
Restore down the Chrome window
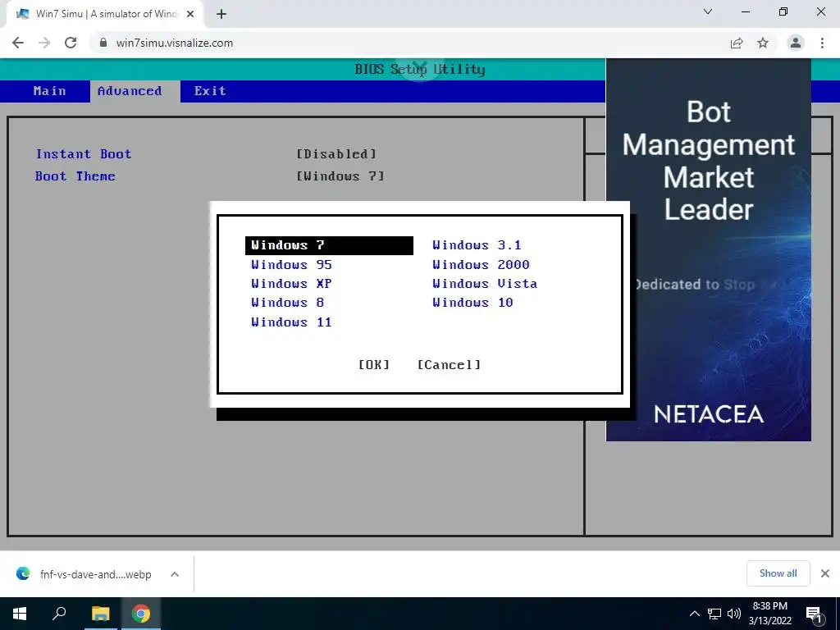click(x=783, y=11)
